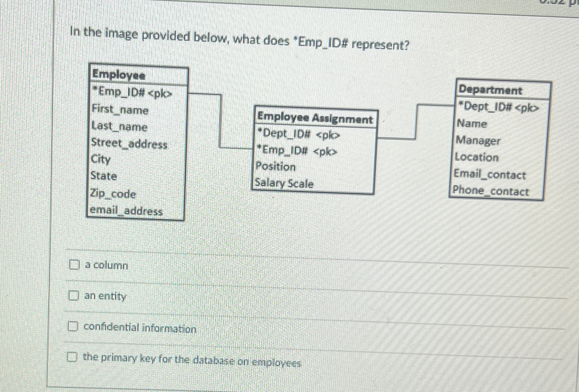Click 'confidential information' answer text
Viewport: 579px width, 392px height.
click(x=140, y=328)
